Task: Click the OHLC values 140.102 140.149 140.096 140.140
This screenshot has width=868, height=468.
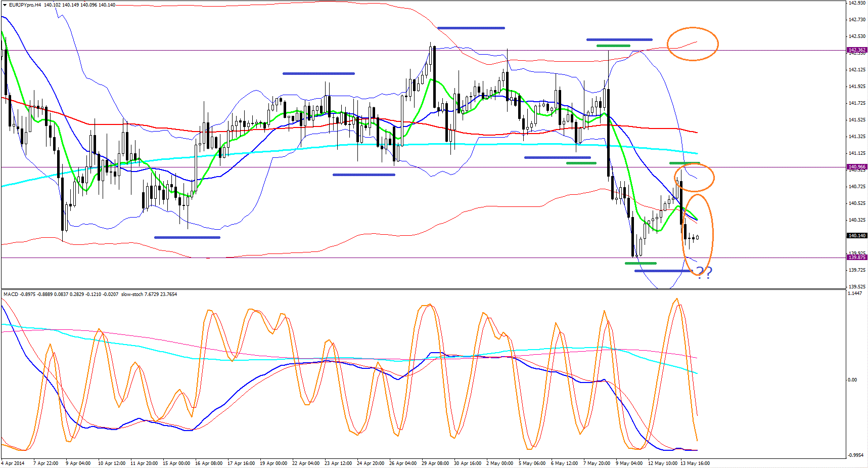Action: [79, 5]
